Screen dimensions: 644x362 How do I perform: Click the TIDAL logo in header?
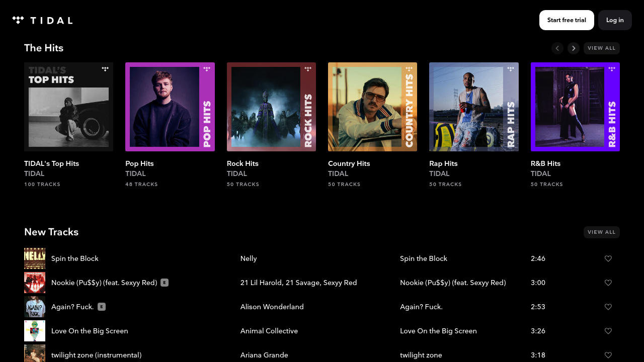click(x=42, y=20)
